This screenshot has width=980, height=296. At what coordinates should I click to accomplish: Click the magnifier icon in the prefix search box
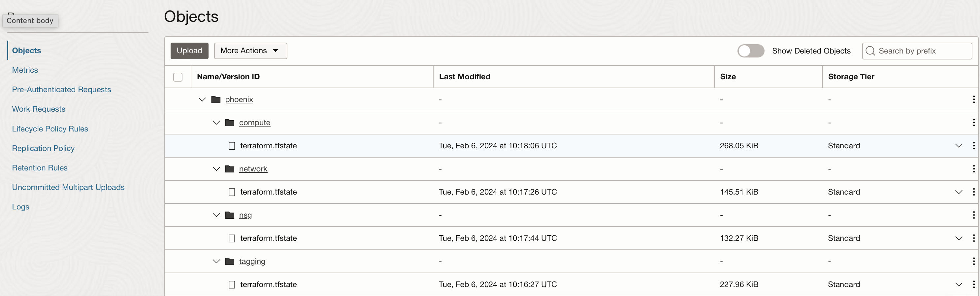[870, 51]
